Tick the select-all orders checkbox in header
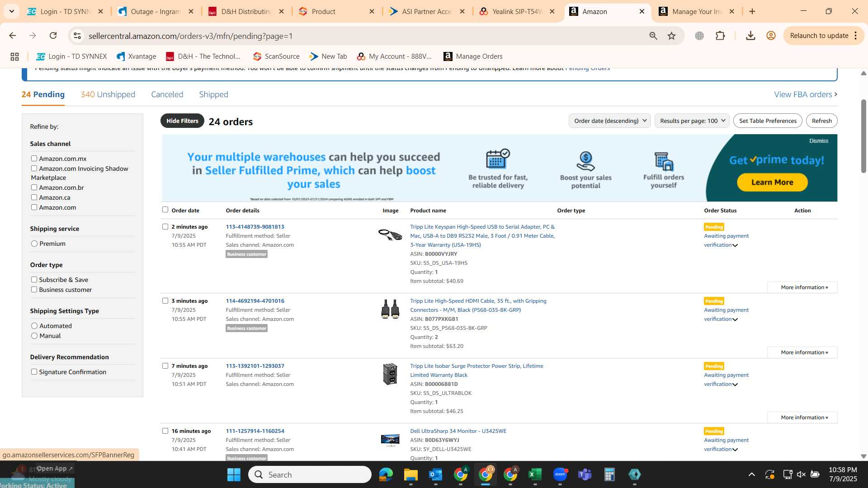The width and height of the screenshot is (868, 488). (x=165, y=210)
